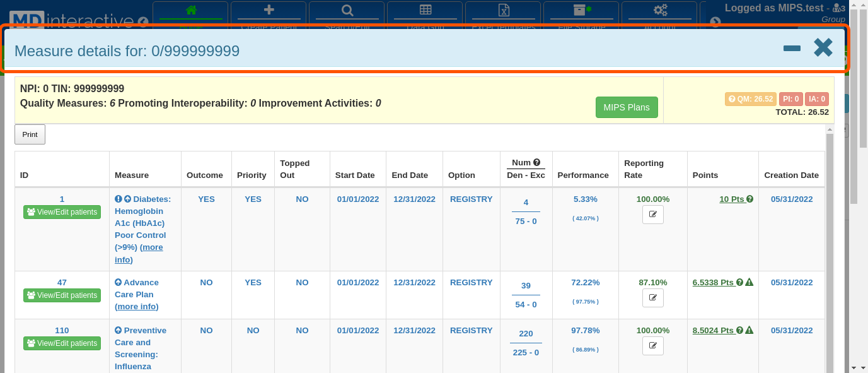Click warning icon beside 6.5338 Pts
The height and width of the screenshot is (373, 868).
click(x=749, y=283)
